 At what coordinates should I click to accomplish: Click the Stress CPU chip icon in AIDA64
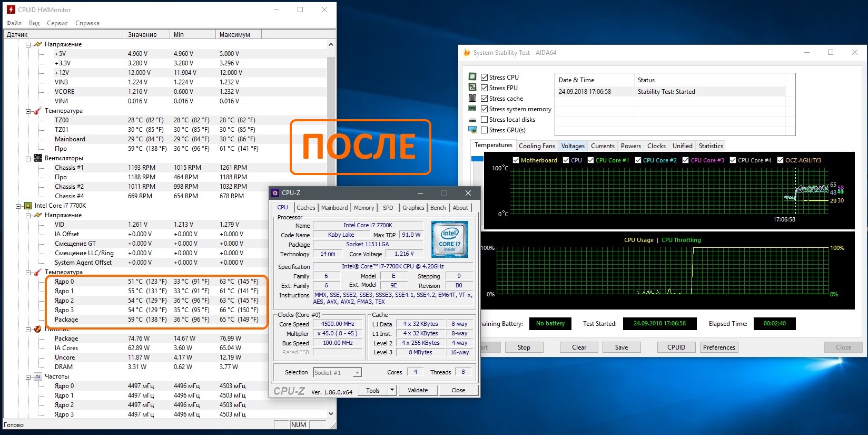click(x=472, y=77)
